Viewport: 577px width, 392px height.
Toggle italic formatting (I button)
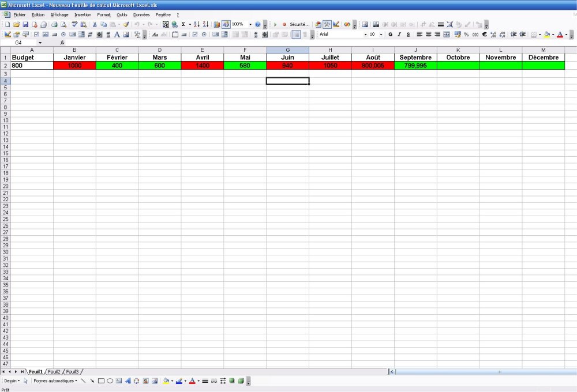click(399, 35)
